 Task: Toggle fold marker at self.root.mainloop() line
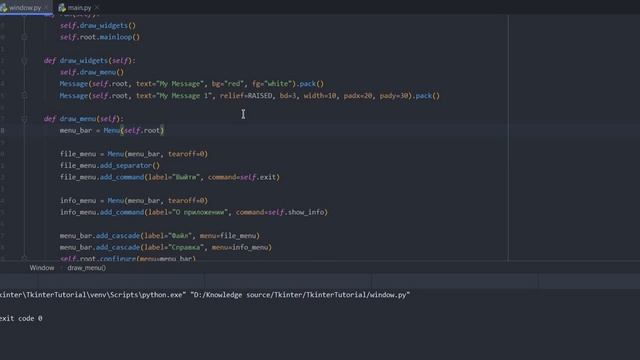click(x=24, y=37)
